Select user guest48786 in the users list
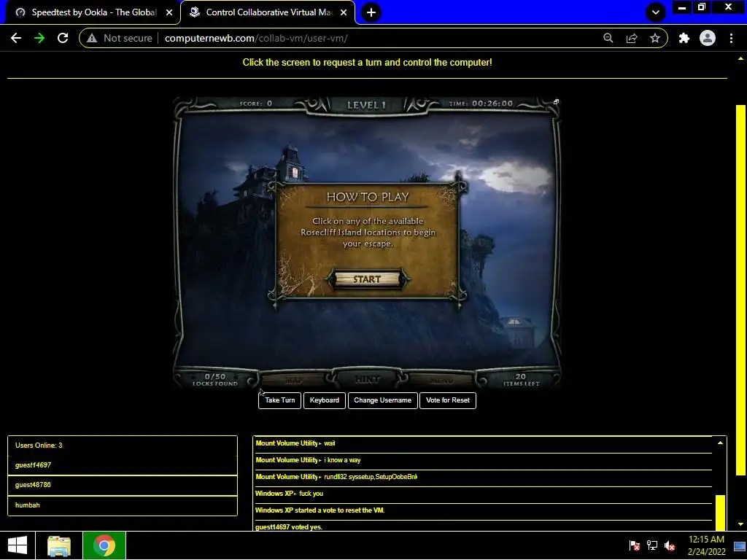 click(123, 485)
